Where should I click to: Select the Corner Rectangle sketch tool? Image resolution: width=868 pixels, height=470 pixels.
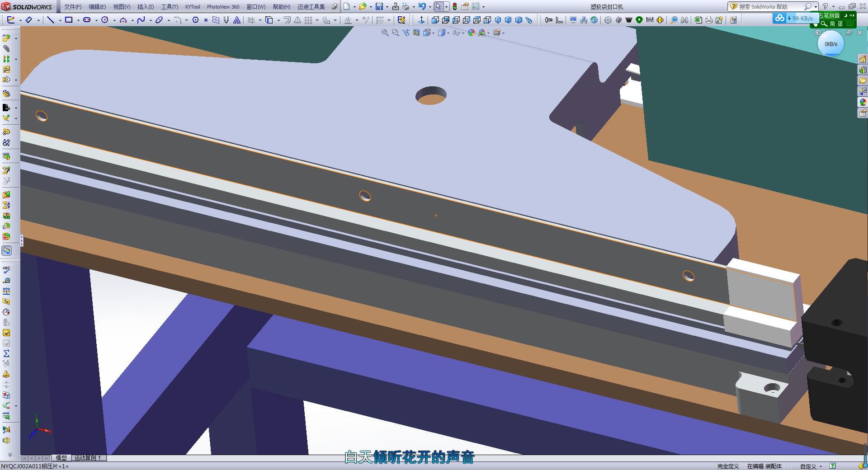pyautogui.click(x=69, y=20)
